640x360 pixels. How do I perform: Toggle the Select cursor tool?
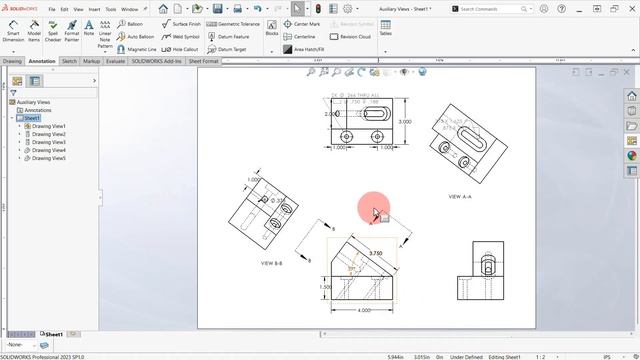(298, 9)
